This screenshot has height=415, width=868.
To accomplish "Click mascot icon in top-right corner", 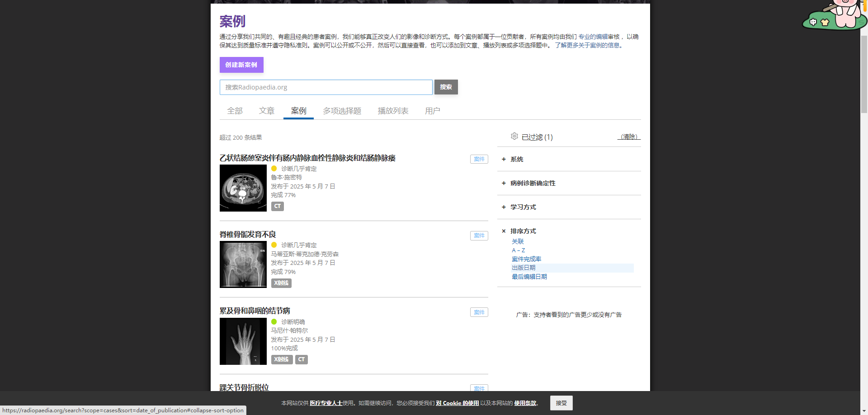I will [x=834, y=15].
